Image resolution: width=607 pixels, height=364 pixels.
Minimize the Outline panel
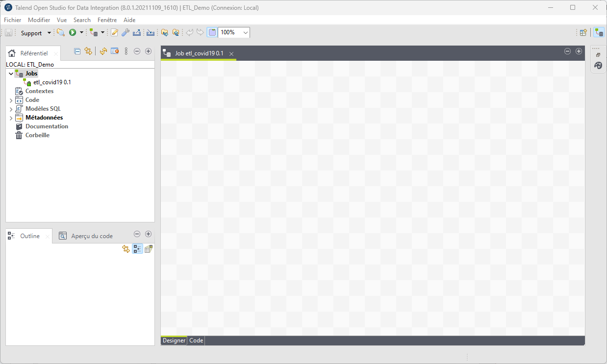[137, 234]
